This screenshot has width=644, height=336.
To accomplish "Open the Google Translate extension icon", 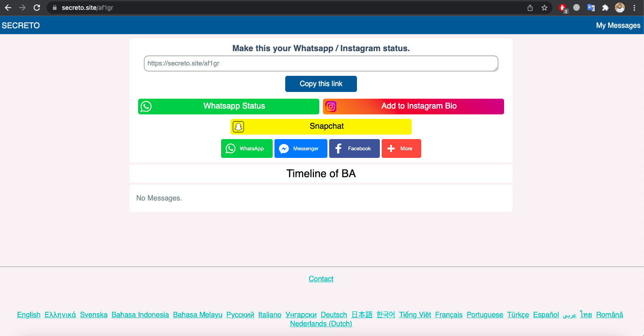I will click(x=591, y=7).
